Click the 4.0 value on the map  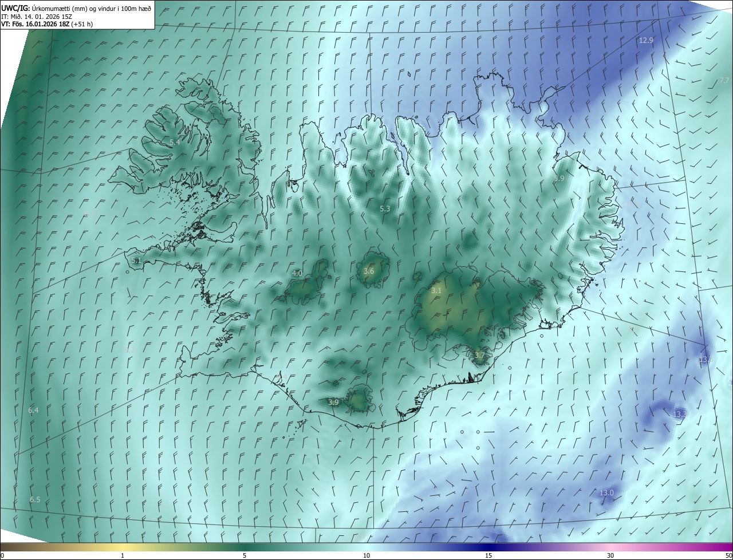297,274
